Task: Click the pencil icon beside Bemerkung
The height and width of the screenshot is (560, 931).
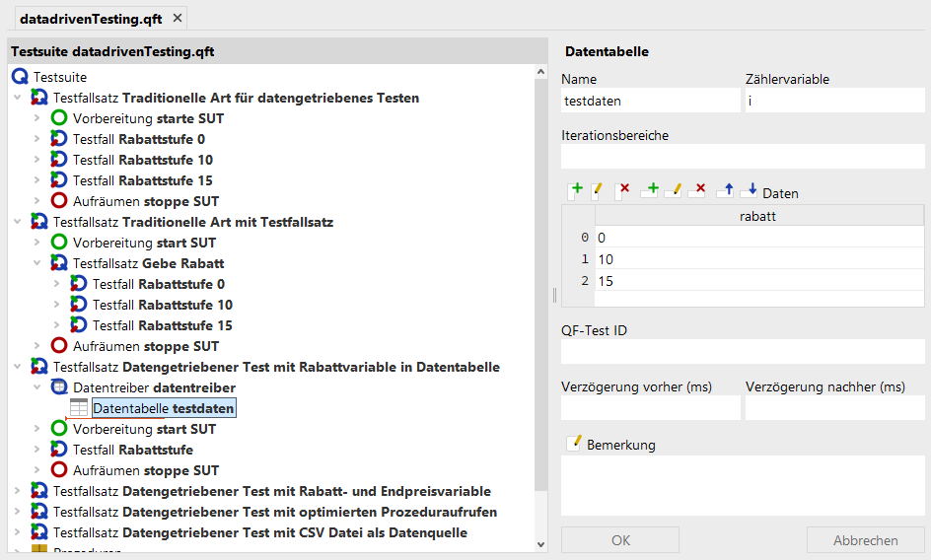Action: click(x=574, y=443)
